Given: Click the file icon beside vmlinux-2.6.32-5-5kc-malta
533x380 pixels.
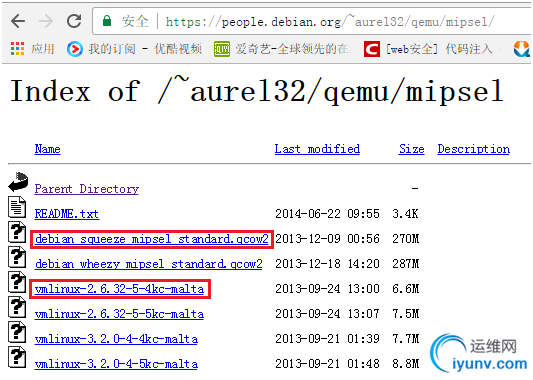Looking at the screenshot, I should click(17, 307).
